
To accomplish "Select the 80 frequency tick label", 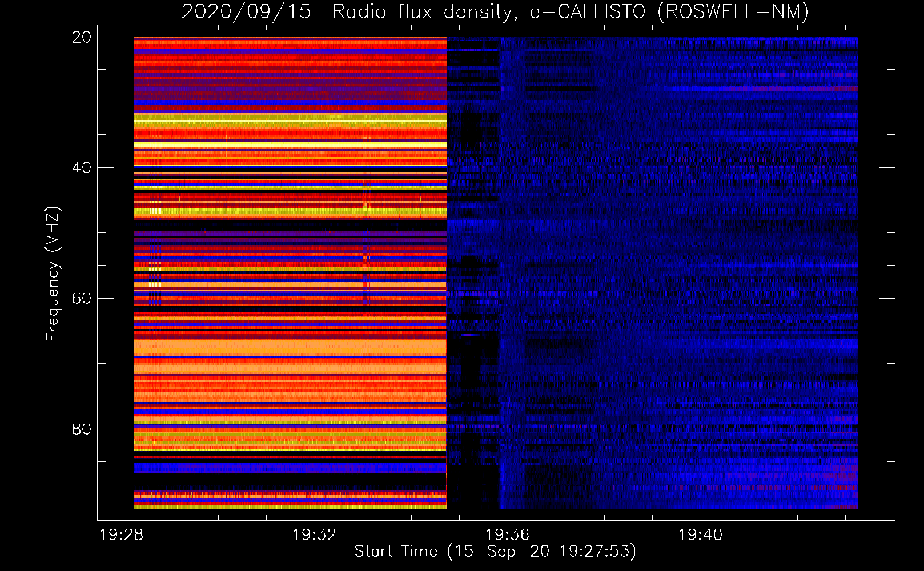I will point(82,429).
